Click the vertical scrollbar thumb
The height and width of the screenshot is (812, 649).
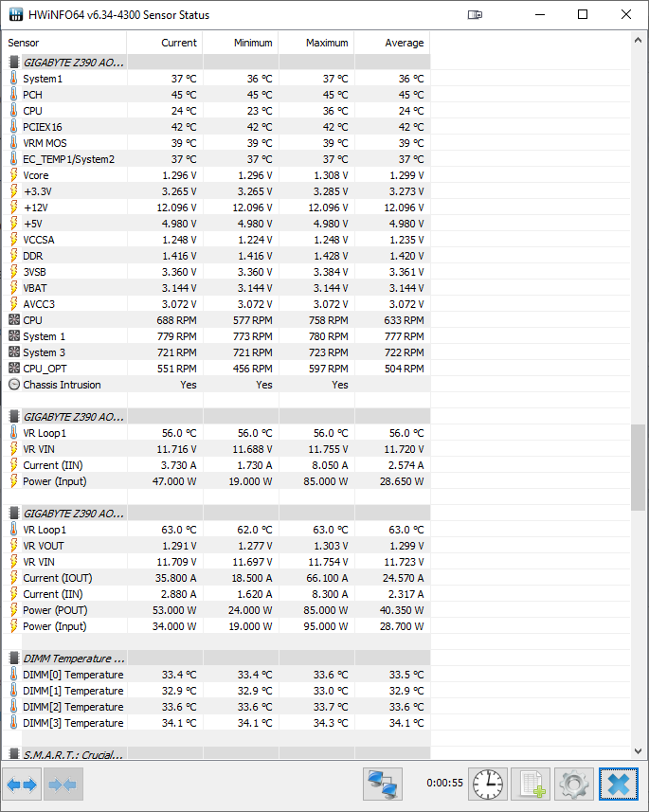[639, 467]
